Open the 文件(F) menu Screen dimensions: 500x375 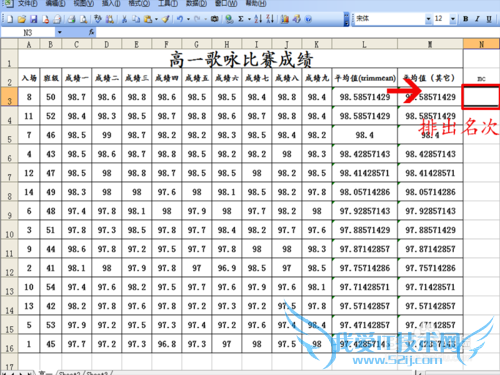[x=27, y=4]
